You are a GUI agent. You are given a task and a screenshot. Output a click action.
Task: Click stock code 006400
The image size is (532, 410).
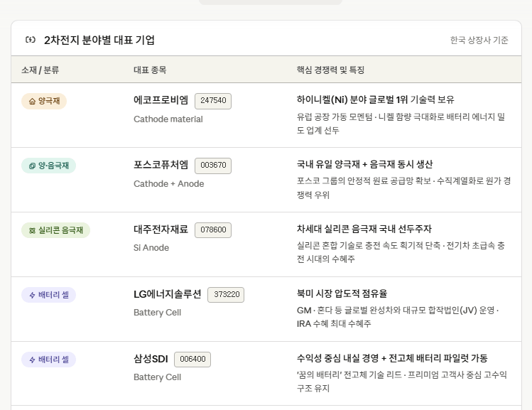click(x=192, y=360)
